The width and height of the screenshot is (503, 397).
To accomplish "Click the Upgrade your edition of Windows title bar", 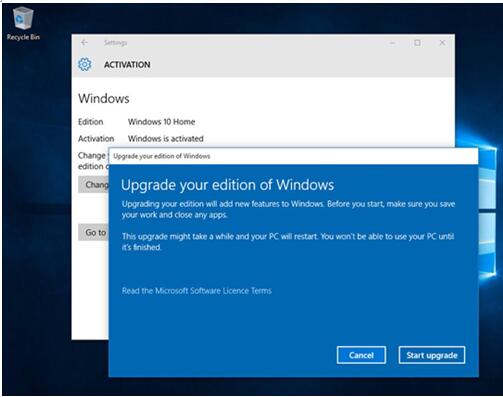I will tap(293, 156).
